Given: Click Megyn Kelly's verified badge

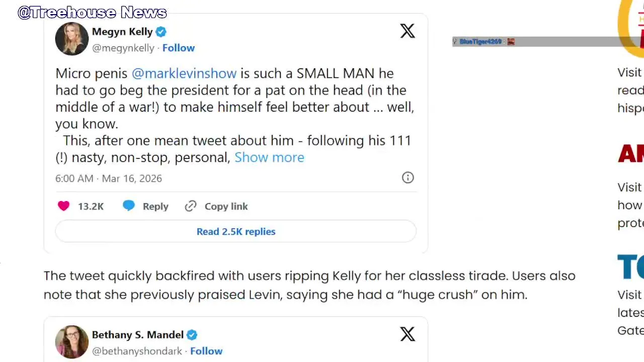Looking at the screenshot, I should click(x=161, y=32).
